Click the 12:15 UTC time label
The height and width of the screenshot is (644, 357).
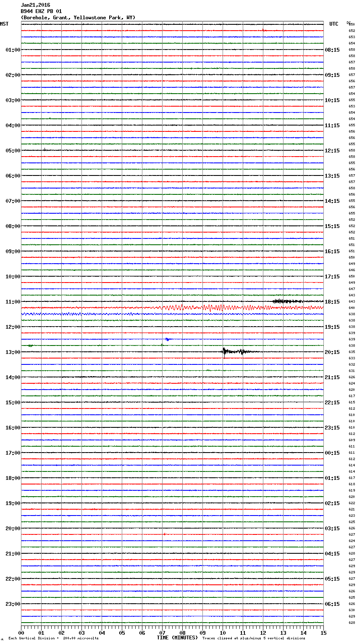[332, 151]
